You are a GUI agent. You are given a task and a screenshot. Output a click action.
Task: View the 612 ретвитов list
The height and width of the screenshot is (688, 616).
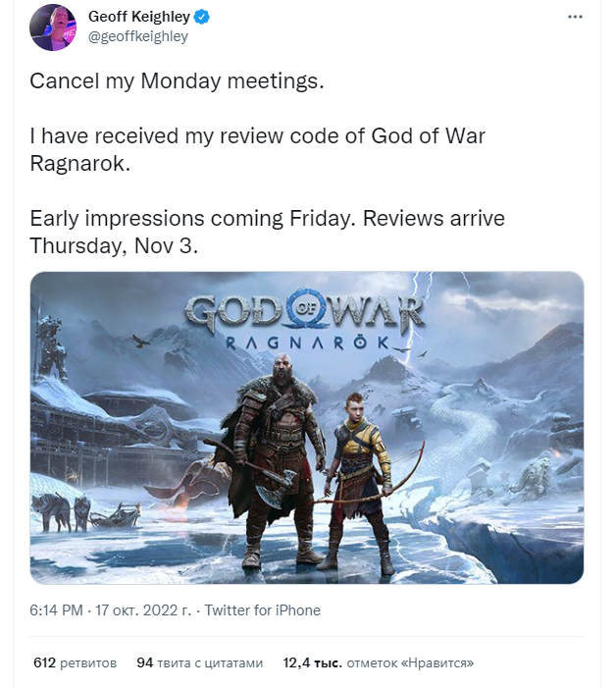coord(75,662)
